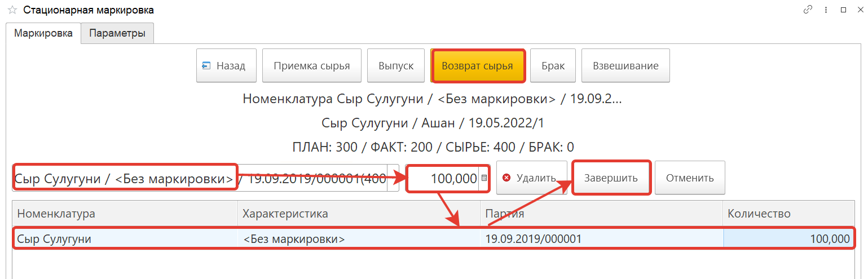Screen dimensions: 868x279
Task: Click the Приемка сырья button
Action: tap(311, 66)
